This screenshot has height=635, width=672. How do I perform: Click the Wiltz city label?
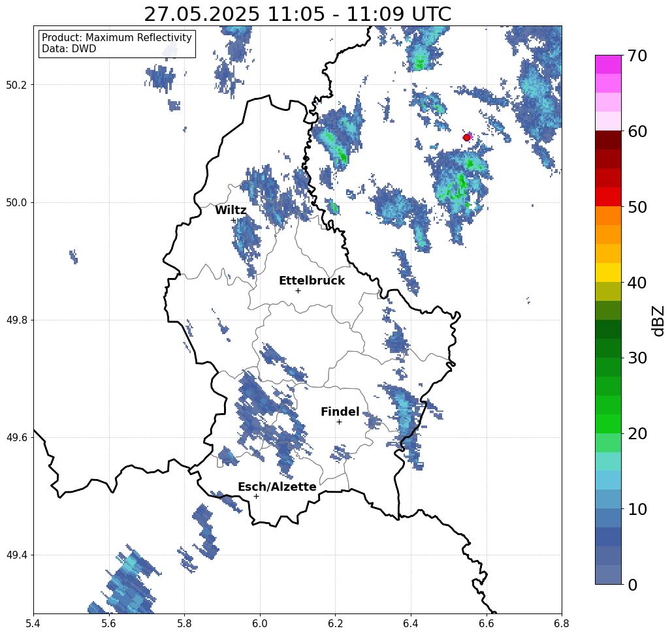coord(231,210)
